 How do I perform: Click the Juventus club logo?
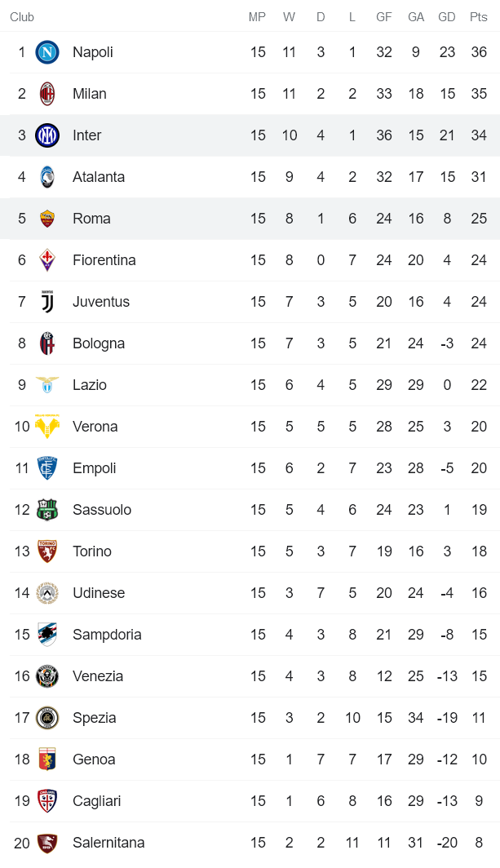click(47, 302)
